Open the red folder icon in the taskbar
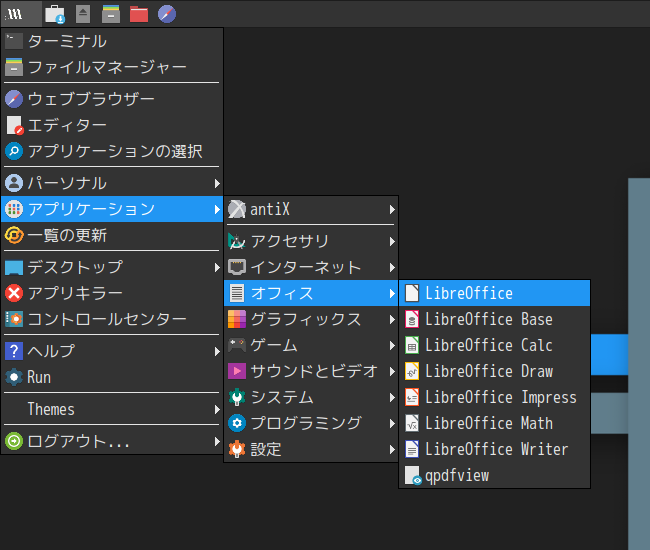Viewport: 650px width, 550px height. (139, 14)
